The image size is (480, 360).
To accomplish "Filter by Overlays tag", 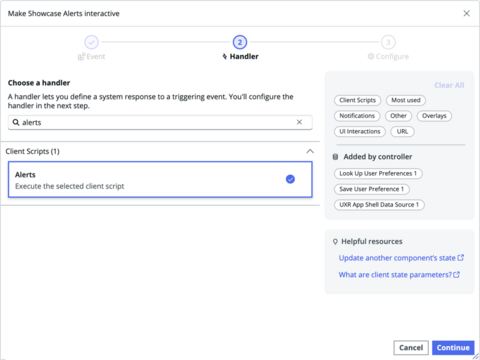I will coord(434,116).
